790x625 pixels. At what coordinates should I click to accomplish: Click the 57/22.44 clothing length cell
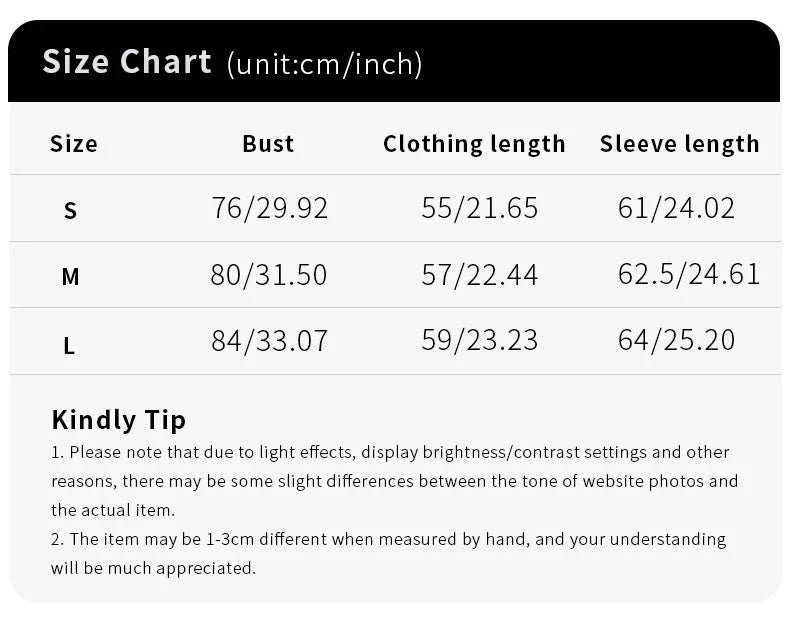[480, 275]
